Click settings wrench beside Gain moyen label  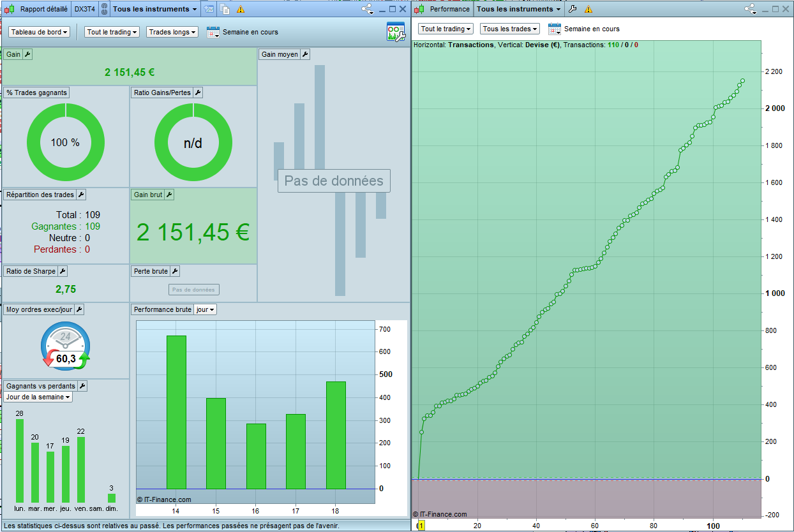tap(305, 54)
